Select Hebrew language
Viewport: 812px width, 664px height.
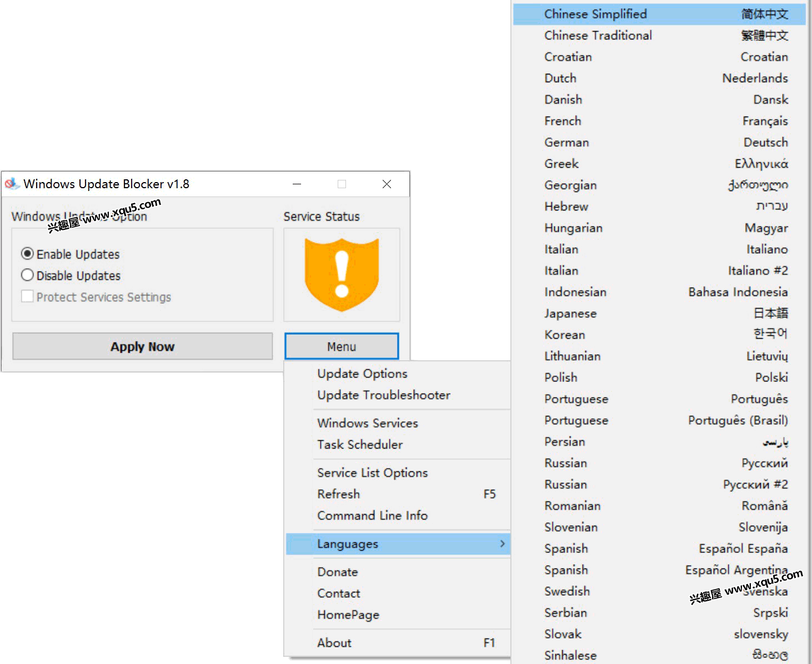(659, 207)
